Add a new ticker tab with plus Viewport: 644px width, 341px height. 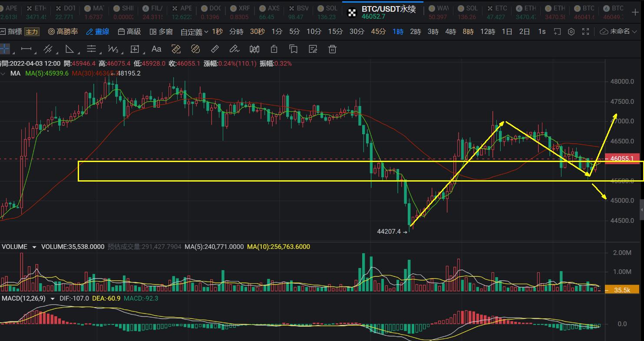coord(635,12)
